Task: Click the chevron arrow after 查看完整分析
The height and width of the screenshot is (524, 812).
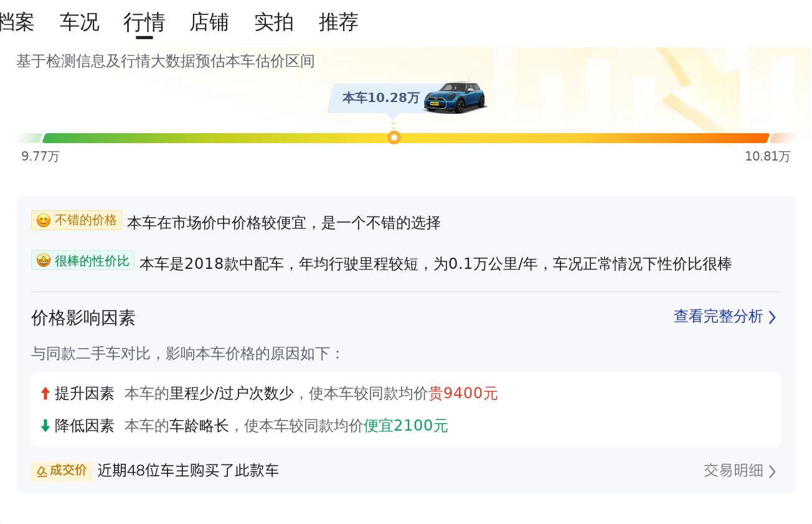Action: point(772,317)
